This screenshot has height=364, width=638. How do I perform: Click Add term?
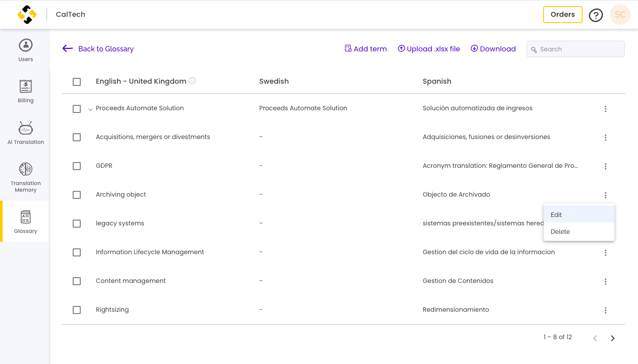(x=366, y=49)
